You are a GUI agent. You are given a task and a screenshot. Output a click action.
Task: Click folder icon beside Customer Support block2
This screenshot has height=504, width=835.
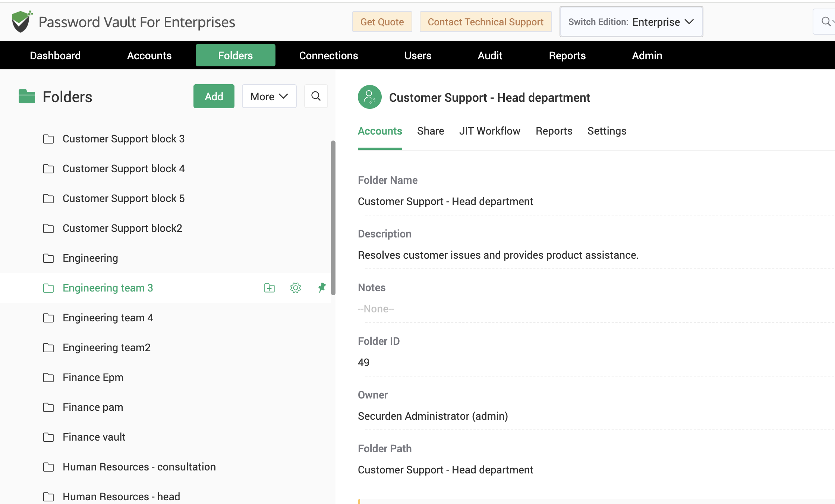click(x=48, y=228)
